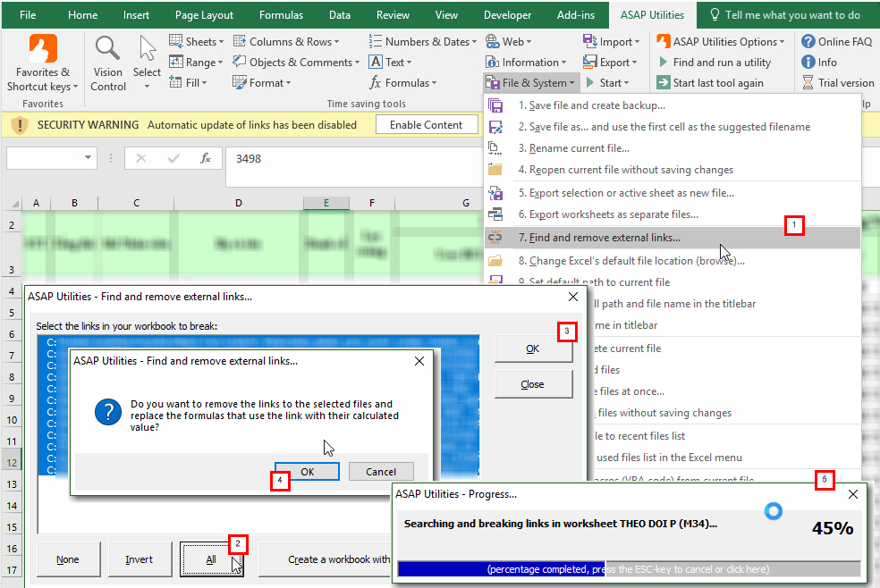Collapse the File & System dropdown
Image resolution: width=880 pixels, height=588 pixels.
click(x=530, y=83)
